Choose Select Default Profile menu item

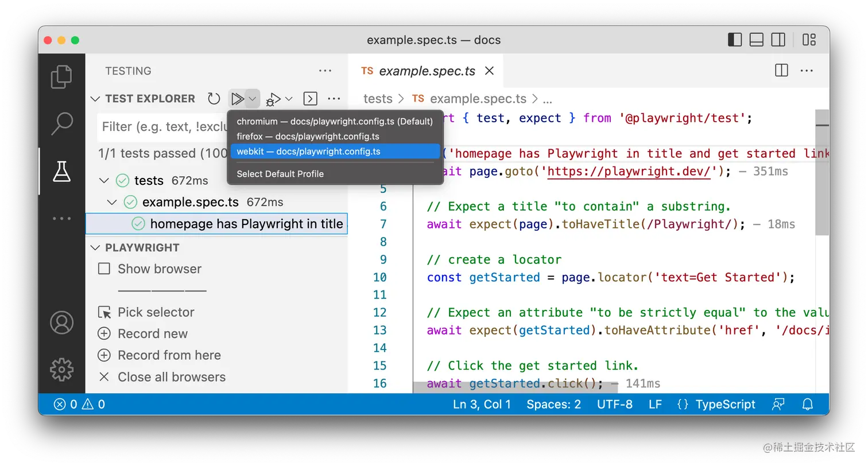pyautogui.click(x=335, y=174)
